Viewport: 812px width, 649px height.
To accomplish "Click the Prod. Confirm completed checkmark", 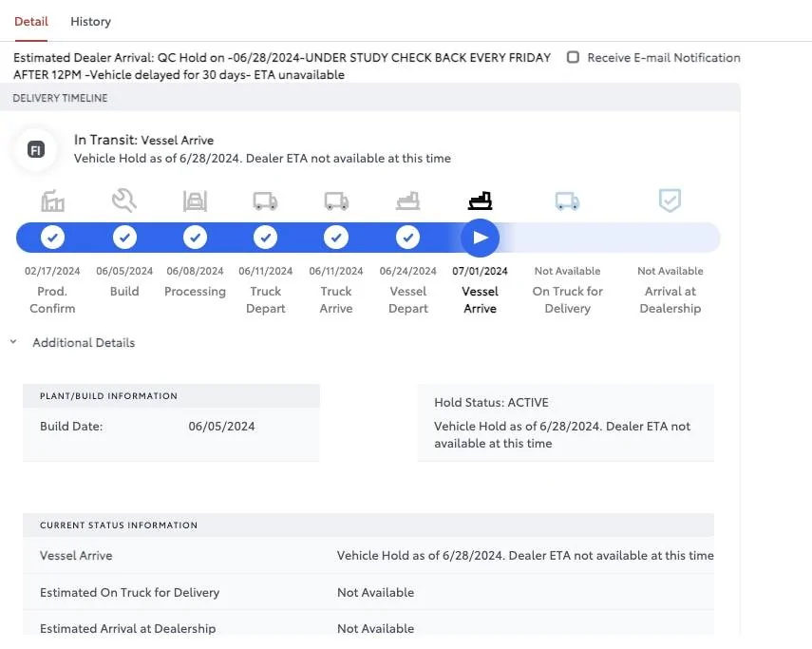I will pos(53,238).
